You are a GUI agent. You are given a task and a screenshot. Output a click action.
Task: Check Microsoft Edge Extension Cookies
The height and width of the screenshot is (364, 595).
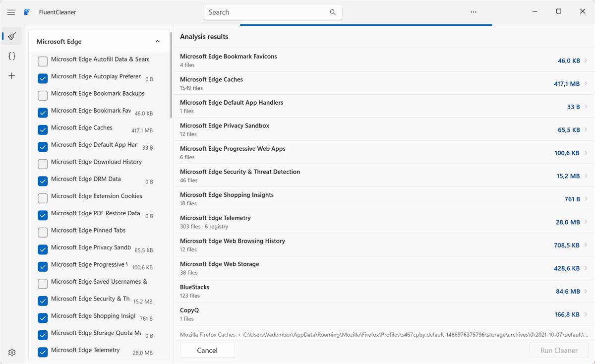[43, 198]
